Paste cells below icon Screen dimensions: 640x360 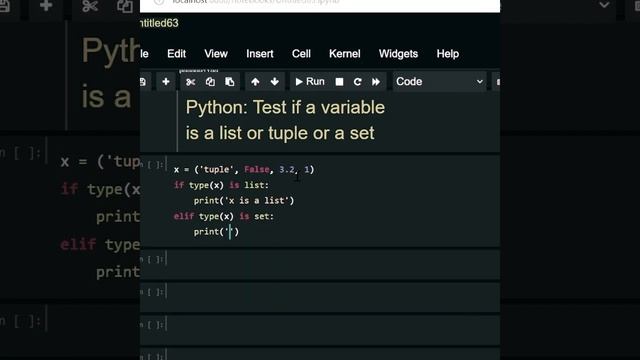[x=230, y=82]
